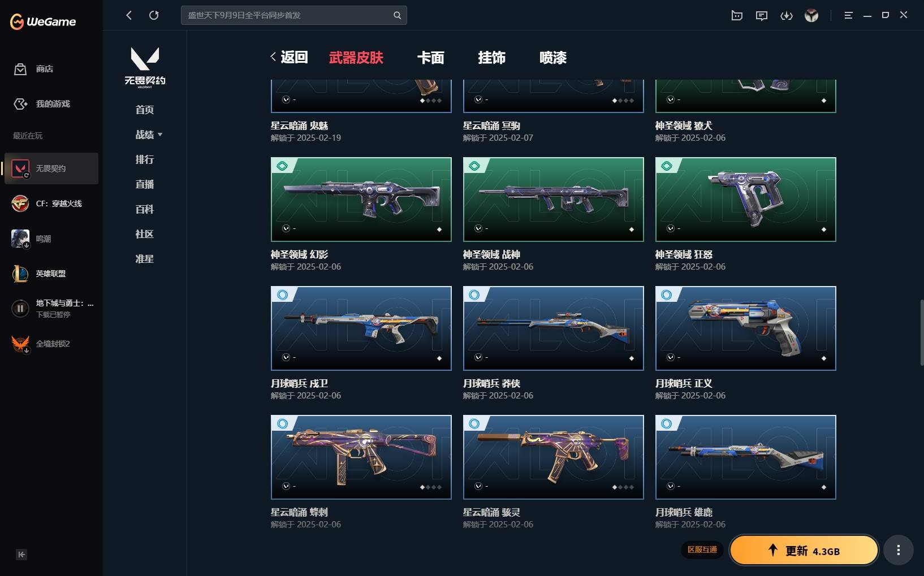Viewport: 924px width, 576px height.
Task: Switch to the 卡面 tab
Action: (430, 58)
